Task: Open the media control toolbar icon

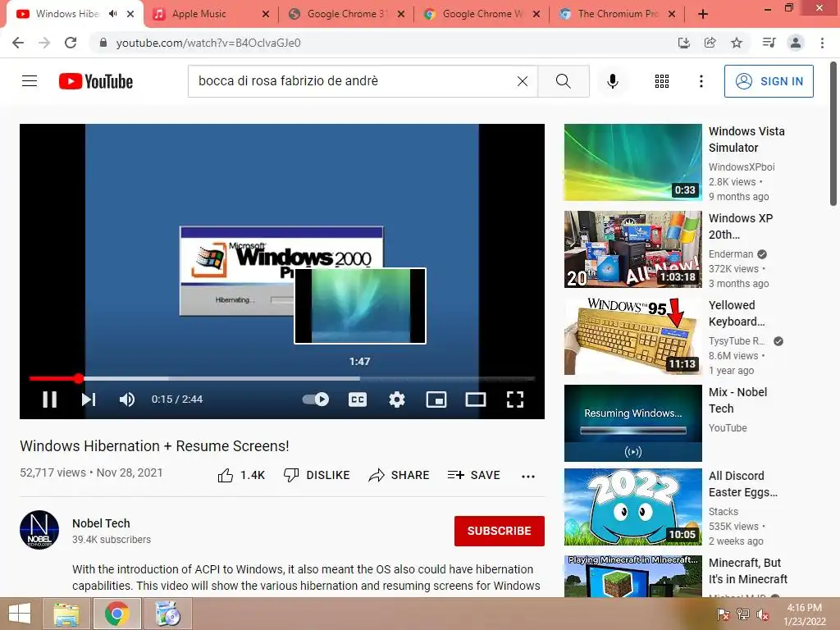Action: click(x=769, y=43)
